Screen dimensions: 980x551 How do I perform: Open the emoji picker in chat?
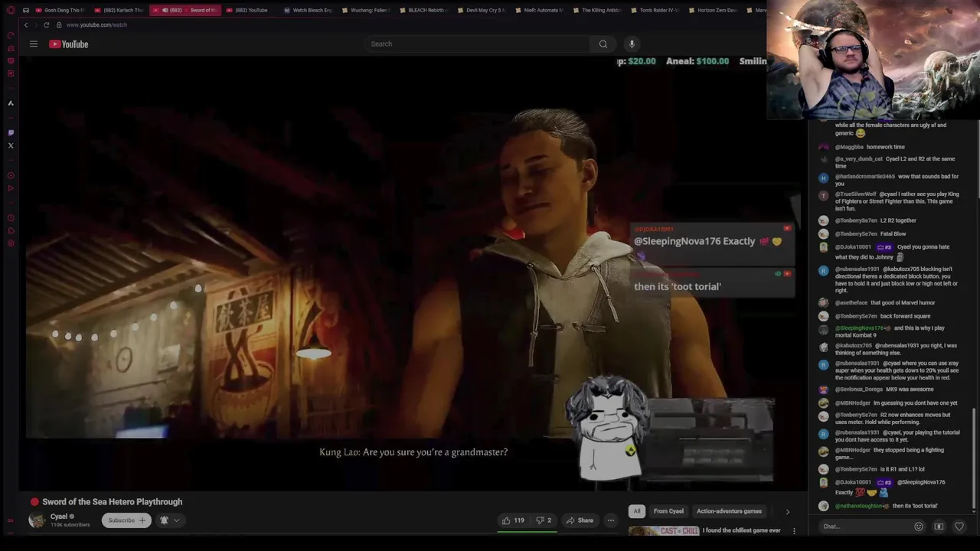pyautogui.click(x=919, y=527)
